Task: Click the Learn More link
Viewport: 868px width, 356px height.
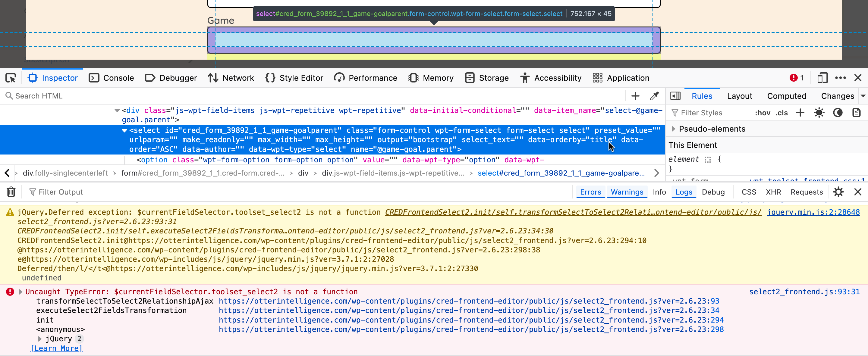Action: tap(57, 348)
